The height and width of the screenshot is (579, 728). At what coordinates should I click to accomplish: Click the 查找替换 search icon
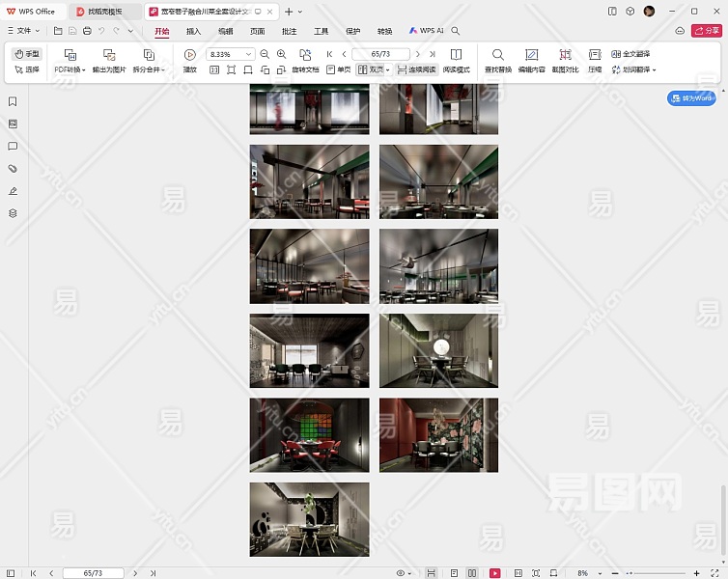497,55
